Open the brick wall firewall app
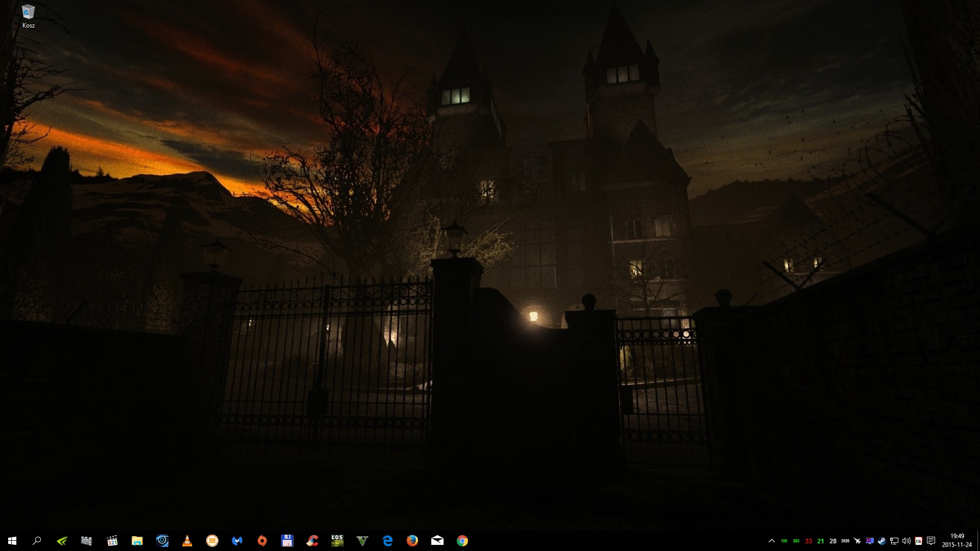The width and height of the screenshot is (980, 551). pyautogui.click(x=86, y=541)
